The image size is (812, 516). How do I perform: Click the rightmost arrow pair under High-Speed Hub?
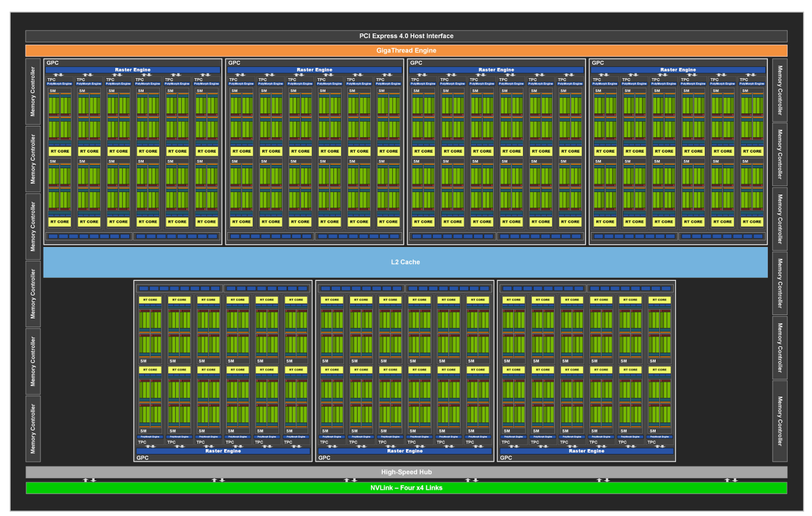(x=731, y=480)
